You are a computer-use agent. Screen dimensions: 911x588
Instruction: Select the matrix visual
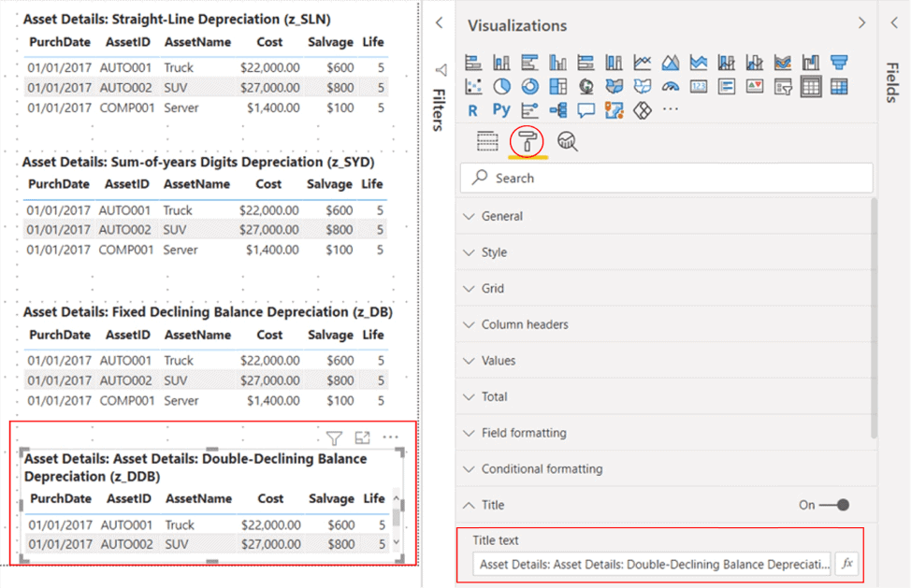point(839,87)
